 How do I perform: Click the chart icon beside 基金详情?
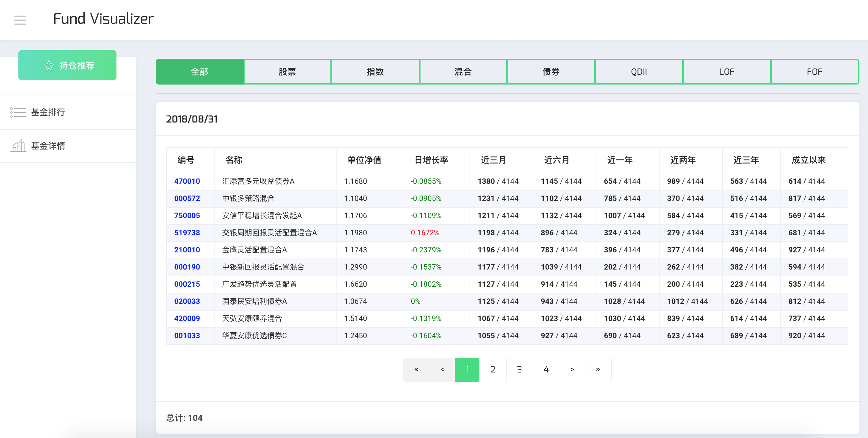pos(18,146)
